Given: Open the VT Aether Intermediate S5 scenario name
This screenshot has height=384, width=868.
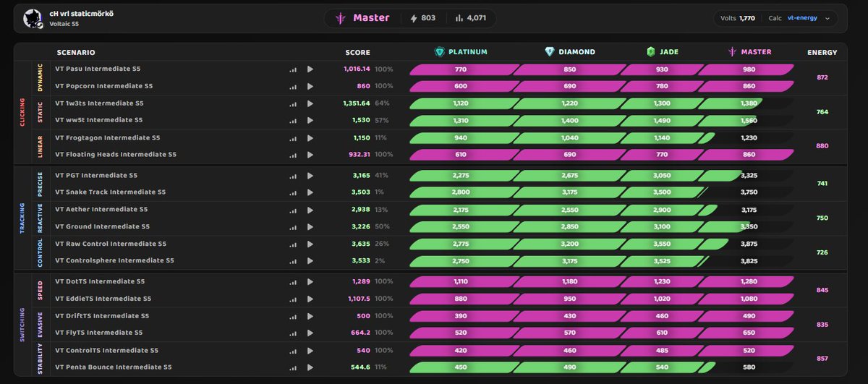Looking at the screenshot, I should (x=101, y=210).
